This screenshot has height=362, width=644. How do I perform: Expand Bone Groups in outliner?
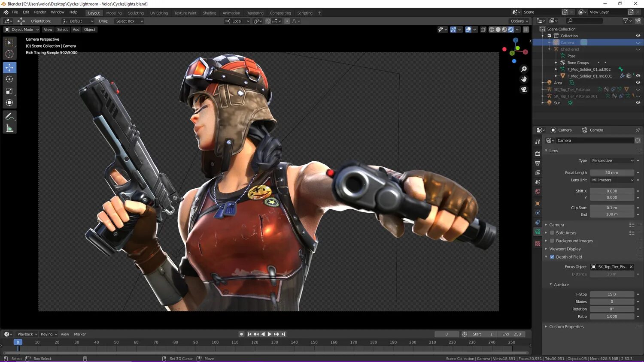click(556, 63)
